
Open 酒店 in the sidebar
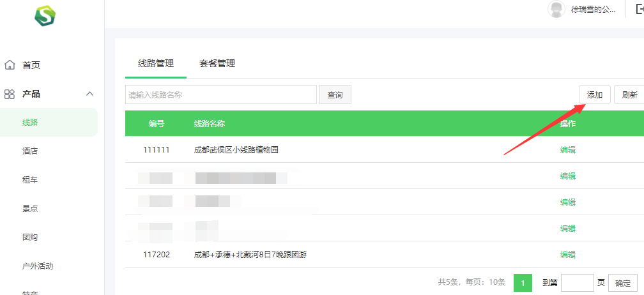(x=30, y=151)
